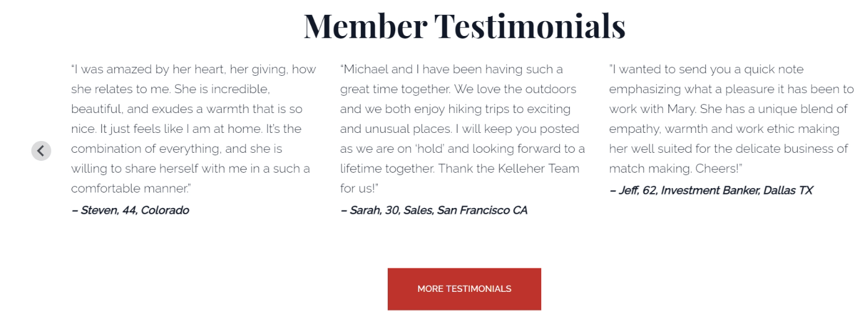The height and width of the screenshot is (331, 868).
Task: Select Jeff's testimonial about Mary
Action: pyautogui.click(x=731, y=119)
